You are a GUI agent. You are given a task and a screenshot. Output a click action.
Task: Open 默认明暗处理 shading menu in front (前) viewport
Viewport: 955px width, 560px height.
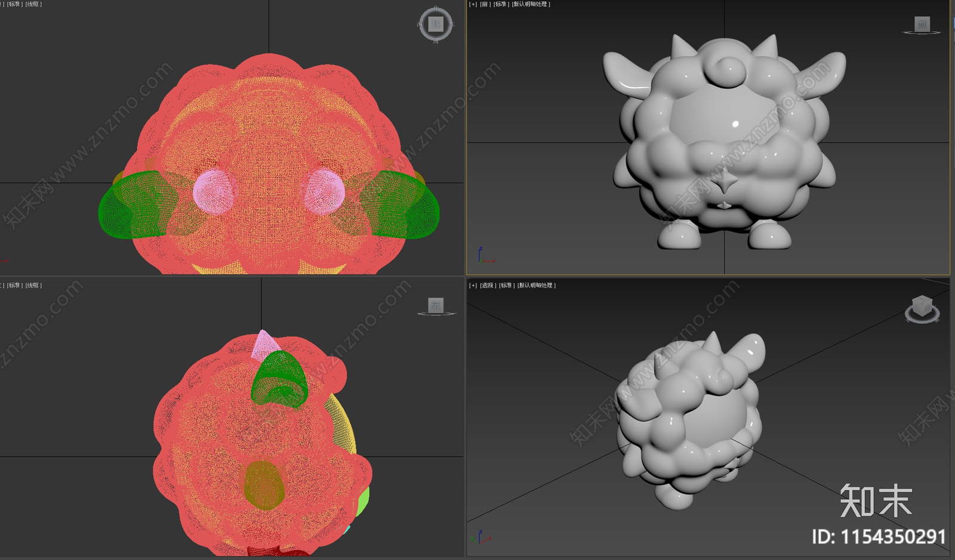tap(531, 4)
